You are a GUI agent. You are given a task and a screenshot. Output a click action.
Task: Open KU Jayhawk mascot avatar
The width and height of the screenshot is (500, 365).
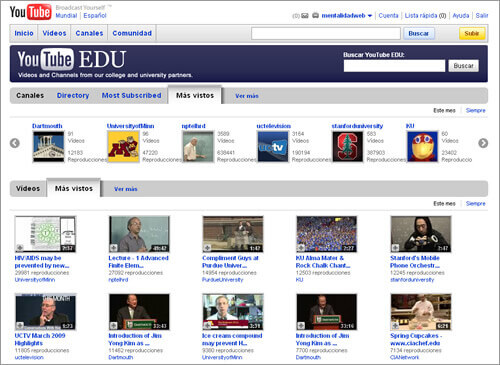pyautogui.click(x=422, y=146)
